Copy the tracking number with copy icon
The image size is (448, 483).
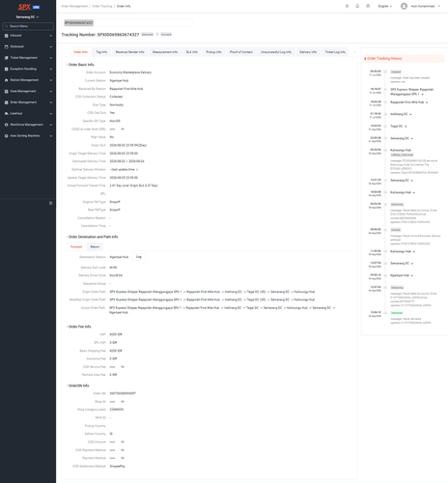[157, 35]
